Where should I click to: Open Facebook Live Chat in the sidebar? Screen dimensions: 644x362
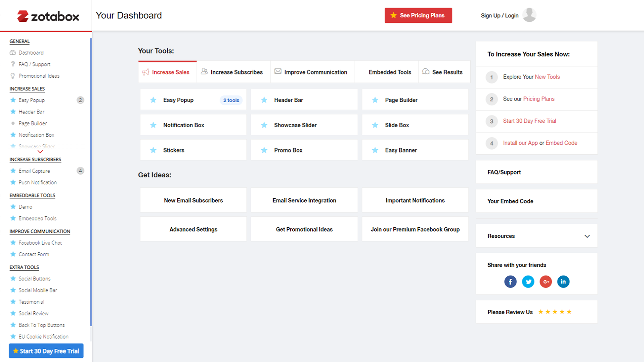[x=40, y=243]
